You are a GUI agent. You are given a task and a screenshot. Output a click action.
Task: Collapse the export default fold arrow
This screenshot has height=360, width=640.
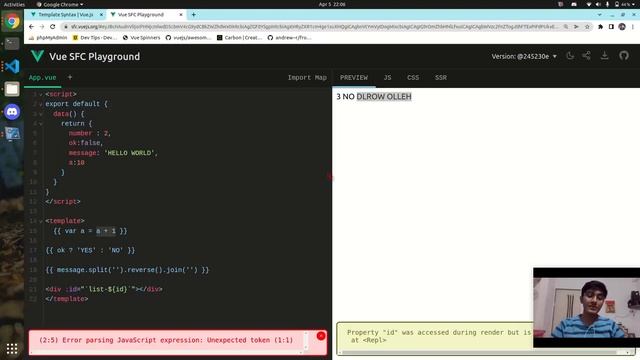40,104
